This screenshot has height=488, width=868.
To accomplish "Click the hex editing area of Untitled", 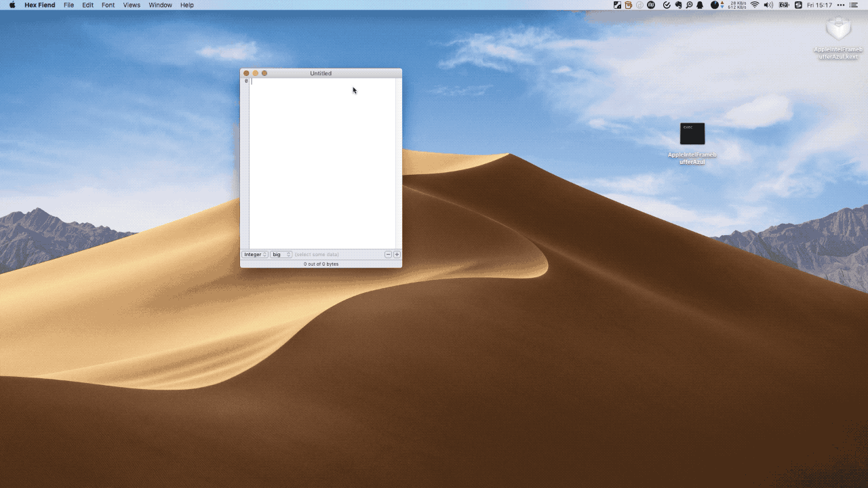I will click(x=322, y=163).
